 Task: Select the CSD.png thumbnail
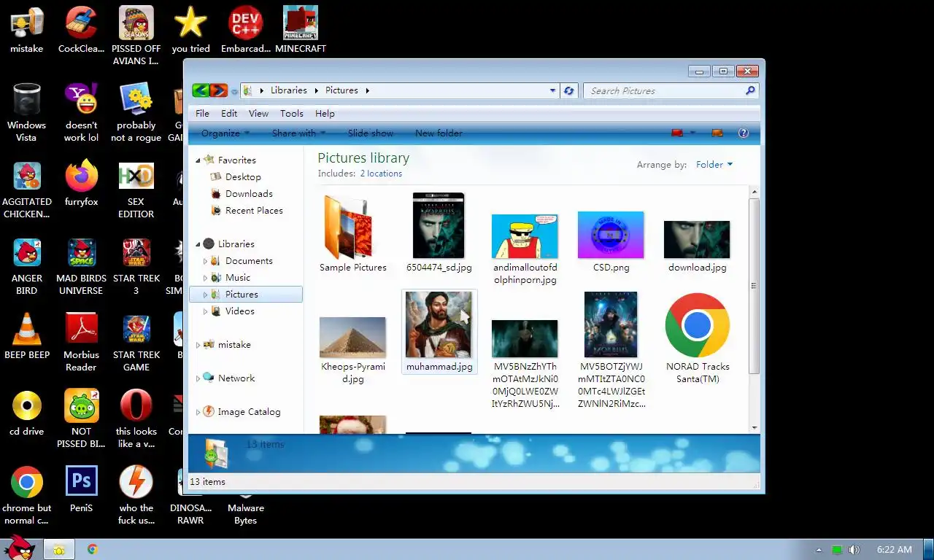point(611,242)
